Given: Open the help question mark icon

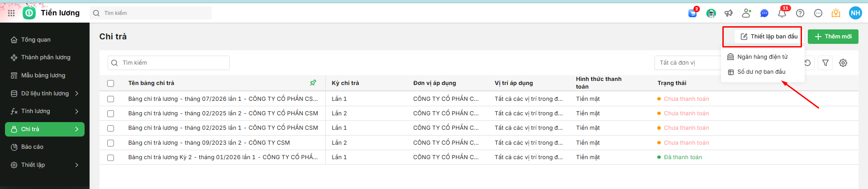Looking at the screenshot, I should coord(800,13).
